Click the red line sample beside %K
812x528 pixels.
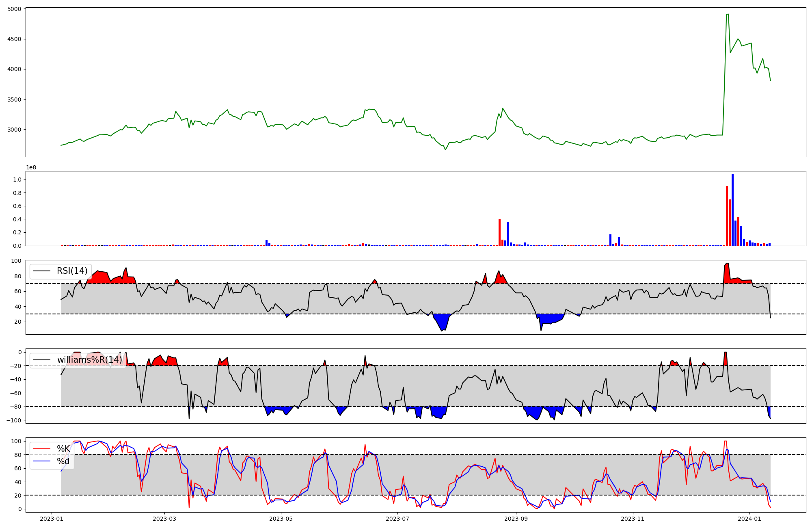pyautogui.click(x=41, y=449)
